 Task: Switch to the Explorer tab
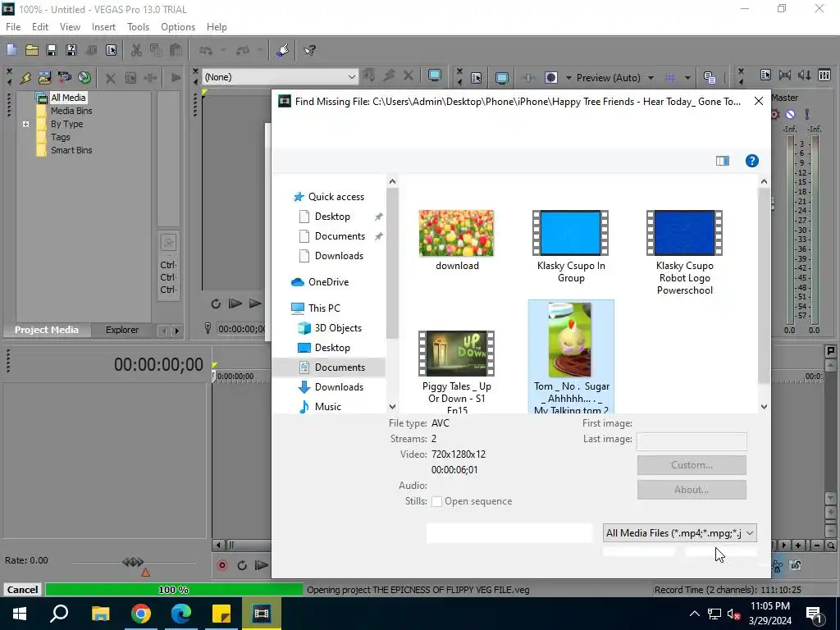coord(122,330)
